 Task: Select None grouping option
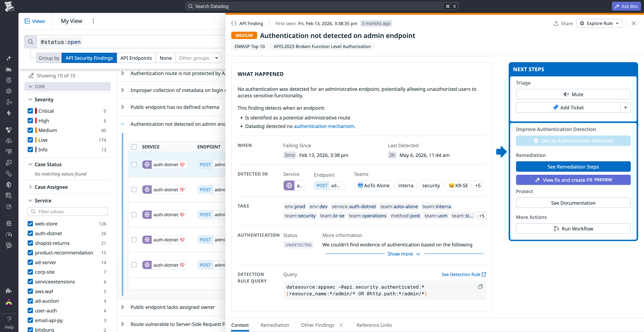[x=166, y=58]
